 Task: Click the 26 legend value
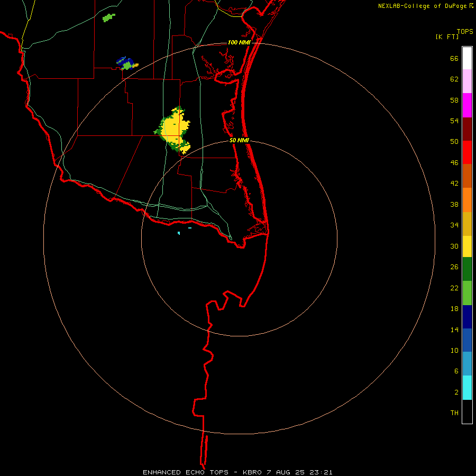(x=454, y=267)
